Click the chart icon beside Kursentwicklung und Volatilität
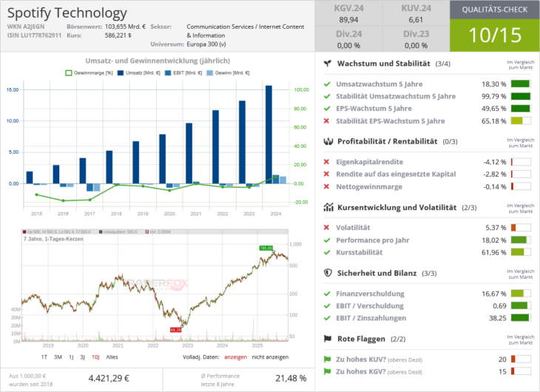This screenshot has height=392, width=540. (328, 208)
